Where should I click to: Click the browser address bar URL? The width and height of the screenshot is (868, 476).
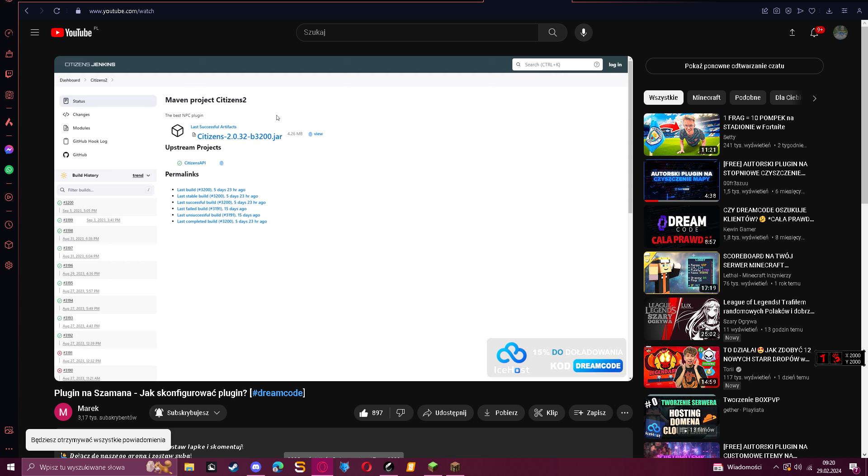click(122, 11)
